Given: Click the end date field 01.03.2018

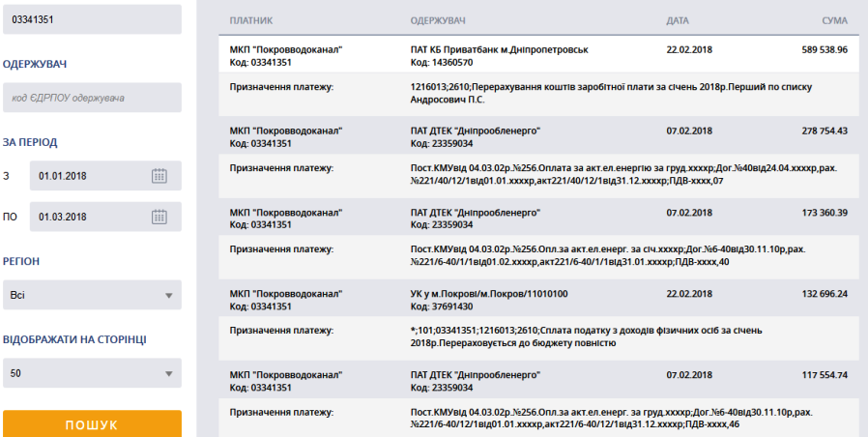Looking at the screenshot, I should pyautogui.click(x=87, y=217).
